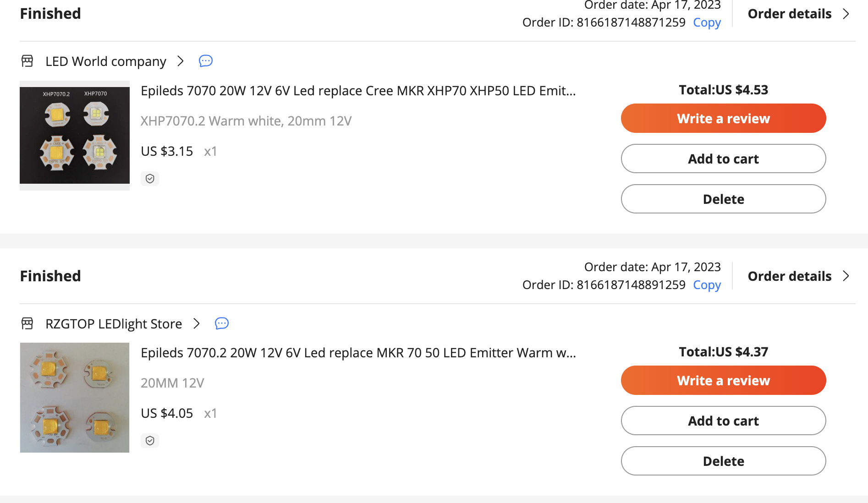
Task: Open XHP7070 LED product thumbnail
Action: pyautogui.click(x=75, y=136)
